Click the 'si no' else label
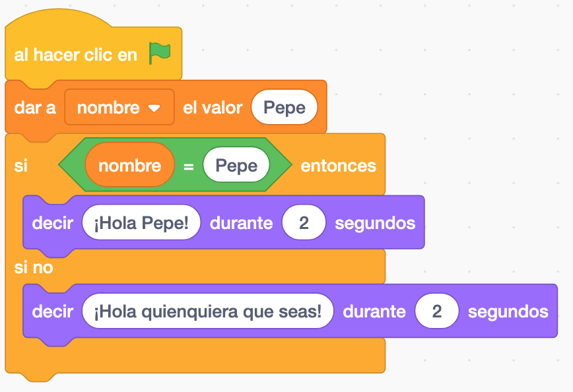The height and width of the screenshot is (392, 573). 34,268
